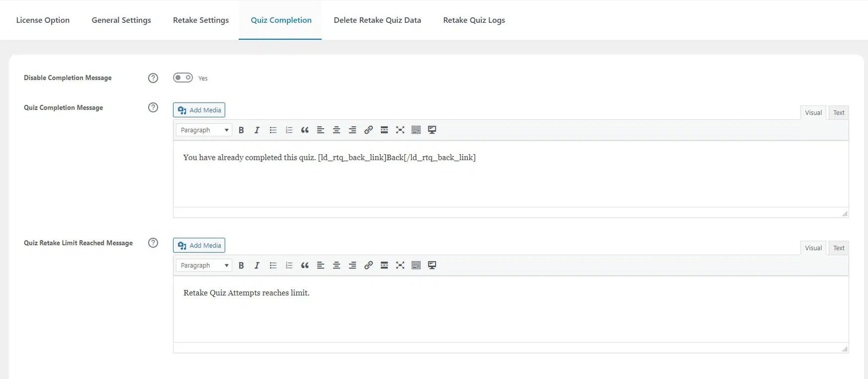868x379 pixels.
Task: Open the General Settings tab
Action: click(x=122, y=20)
